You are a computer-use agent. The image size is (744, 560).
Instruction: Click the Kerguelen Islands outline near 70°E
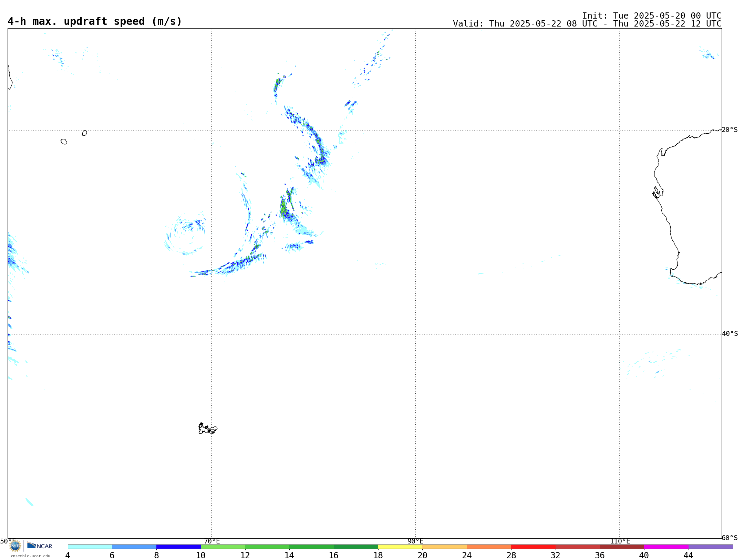(x=208, y=428)
